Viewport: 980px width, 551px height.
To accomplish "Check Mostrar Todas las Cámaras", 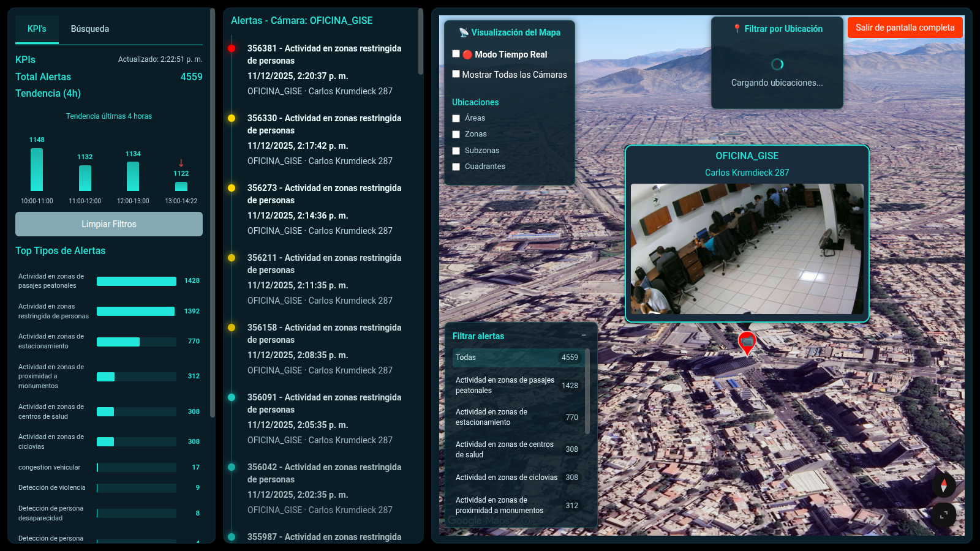I will tap(456, 73).
